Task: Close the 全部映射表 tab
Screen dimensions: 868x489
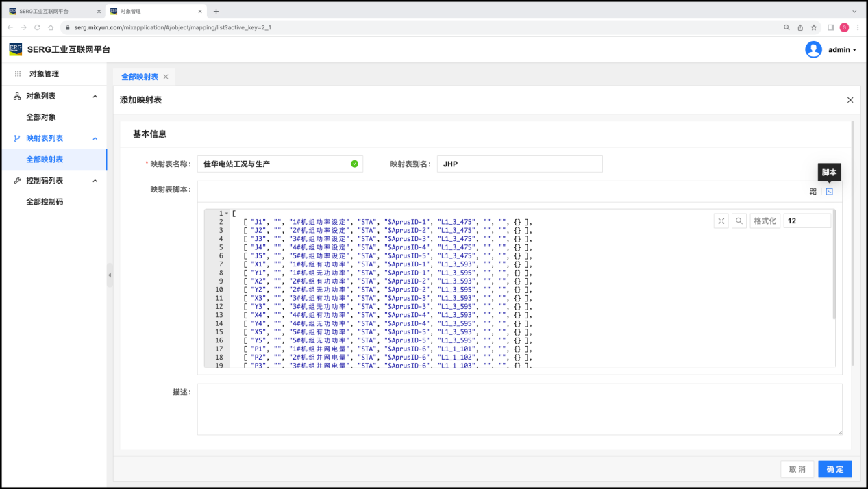Action: (166, 77)
